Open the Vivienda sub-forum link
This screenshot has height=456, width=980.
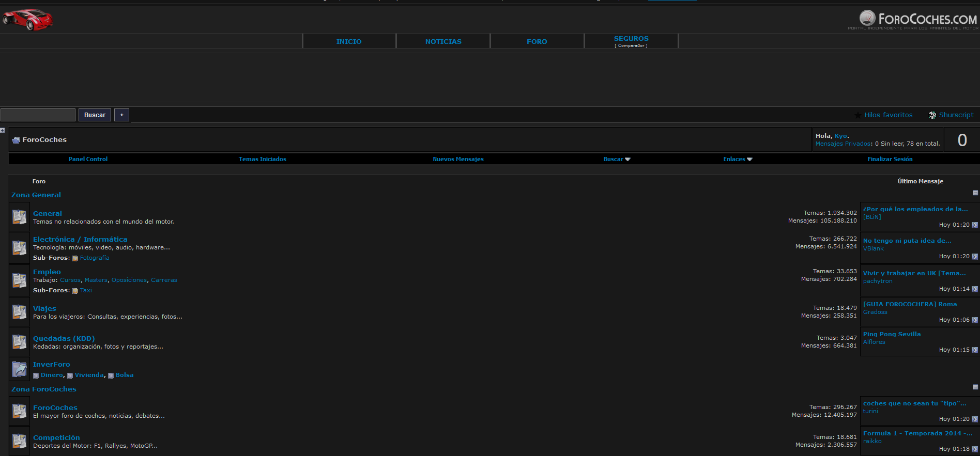89,375
